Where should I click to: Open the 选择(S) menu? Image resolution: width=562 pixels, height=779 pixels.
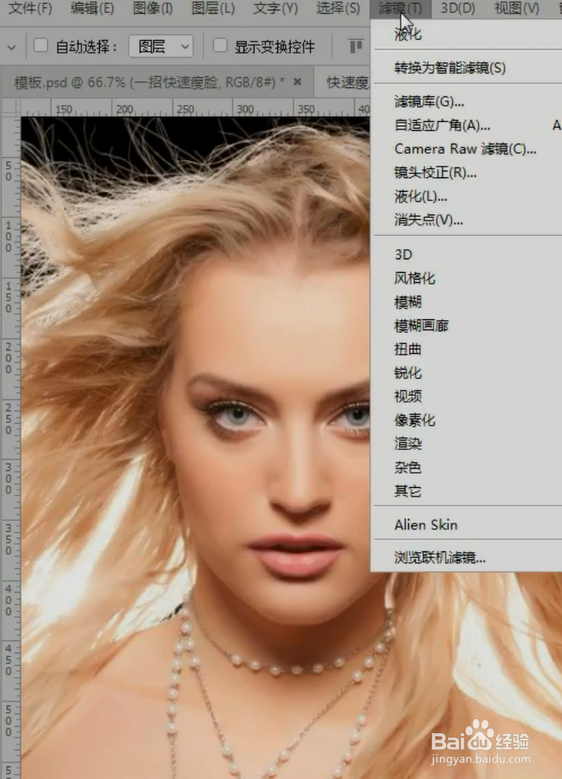pyautogui.click(x=337, y=8)
